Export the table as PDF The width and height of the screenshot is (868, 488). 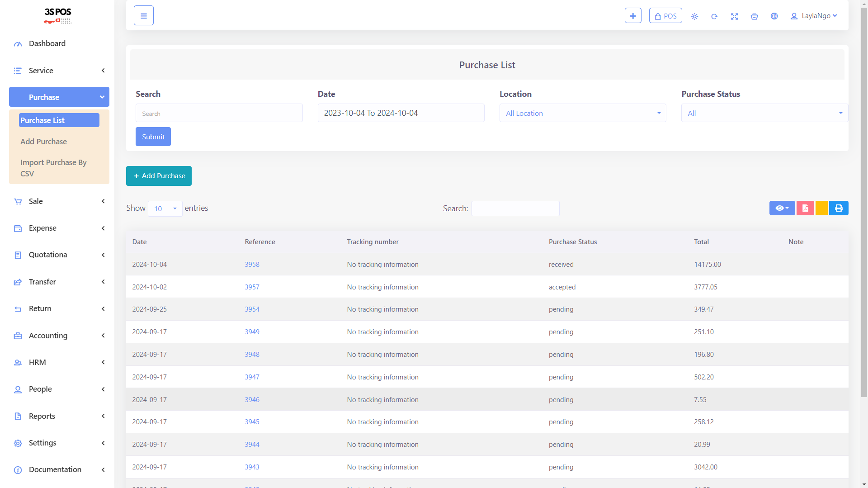[x=805, y=208]
